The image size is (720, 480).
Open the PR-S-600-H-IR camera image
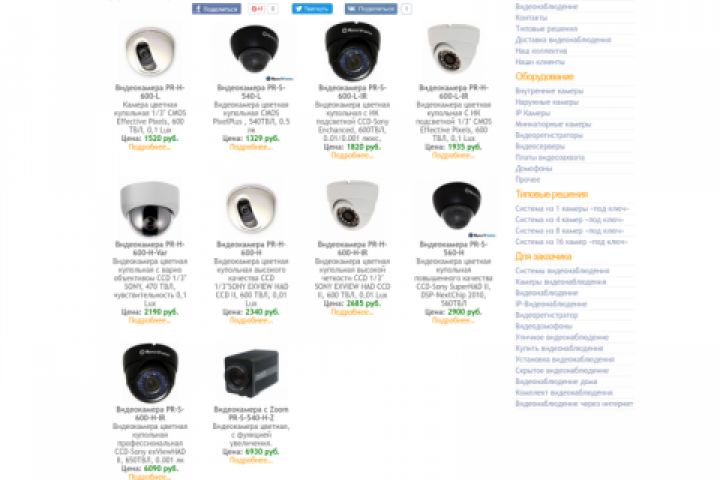150,373
